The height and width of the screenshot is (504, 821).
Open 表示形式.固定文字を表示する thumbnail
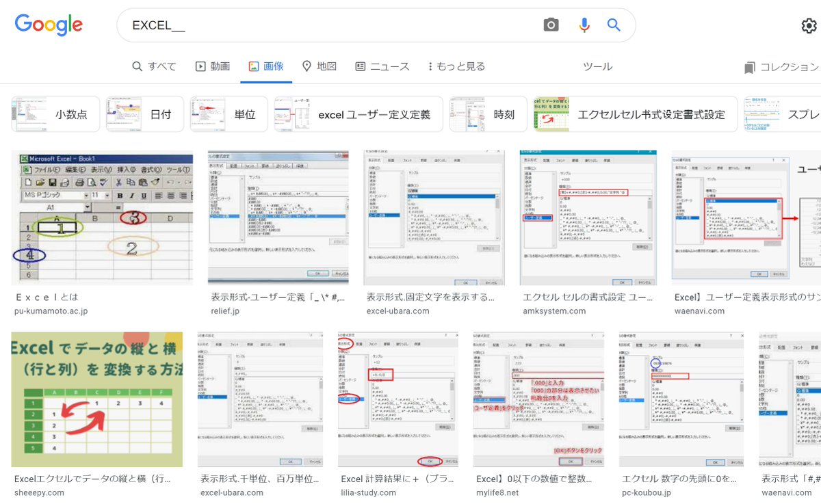tap(434, 218)
